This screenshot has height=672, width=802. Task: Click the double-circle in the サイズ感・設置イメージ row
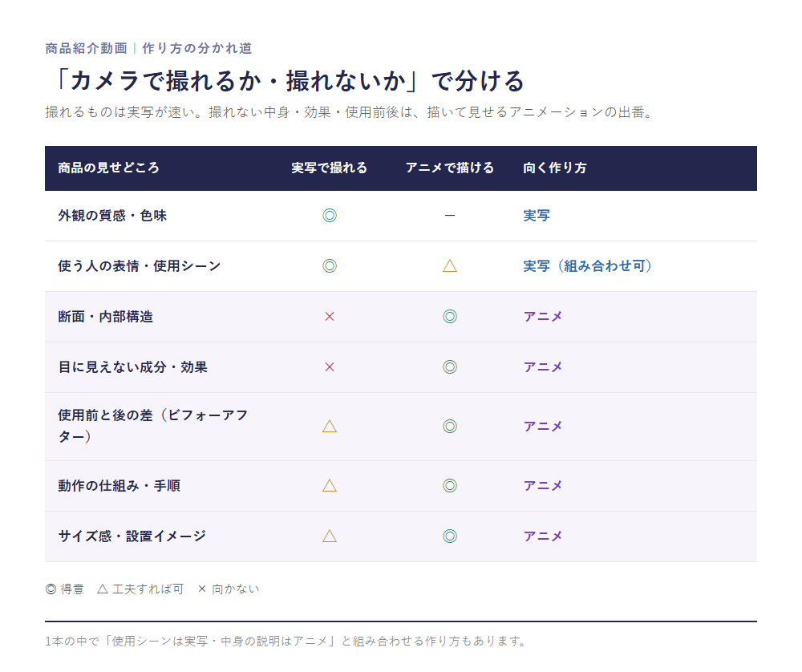coord(450,536)
